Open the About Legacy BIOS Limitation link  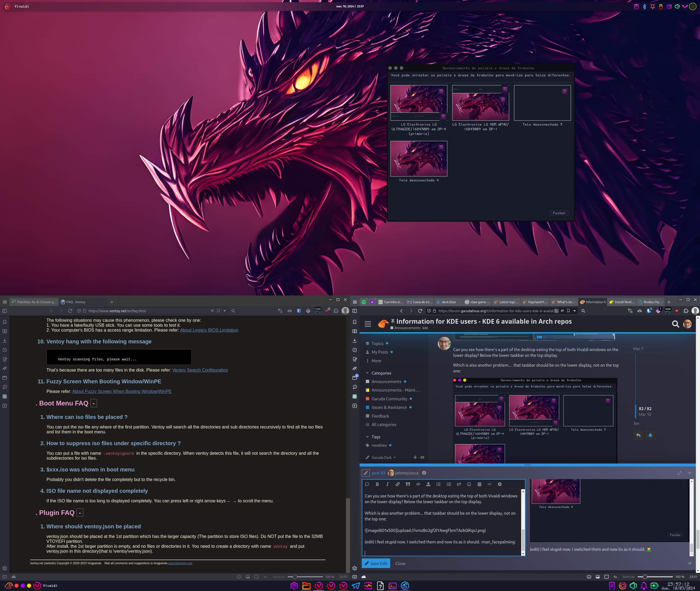209,330
